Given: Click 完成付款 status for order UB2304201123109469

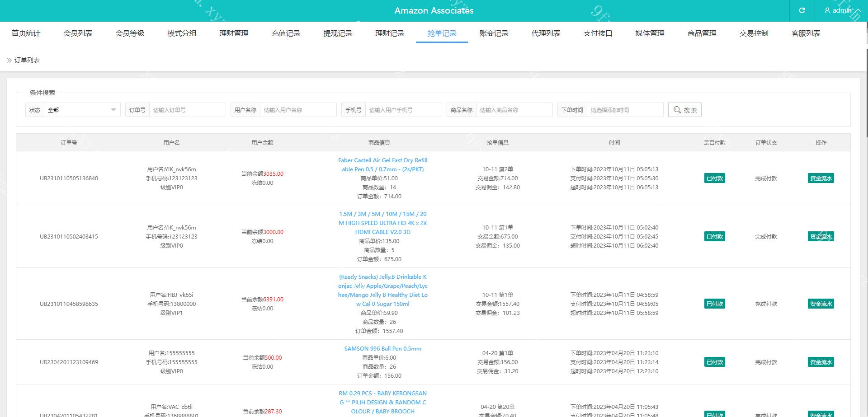Looking at the screenshot, I should 766,362.
